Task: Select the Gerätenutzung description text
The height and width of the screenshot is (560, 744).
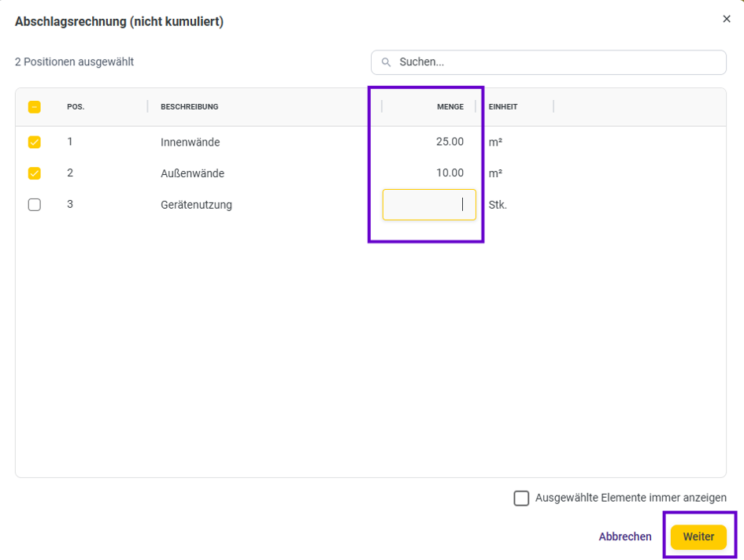Action: click(197, 205)
